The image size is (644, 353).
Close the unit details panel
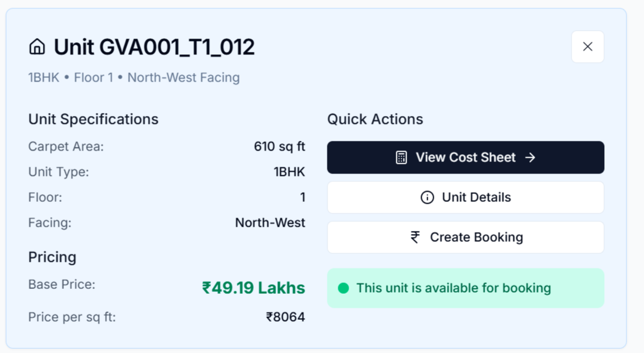click(x=587, y=47)
